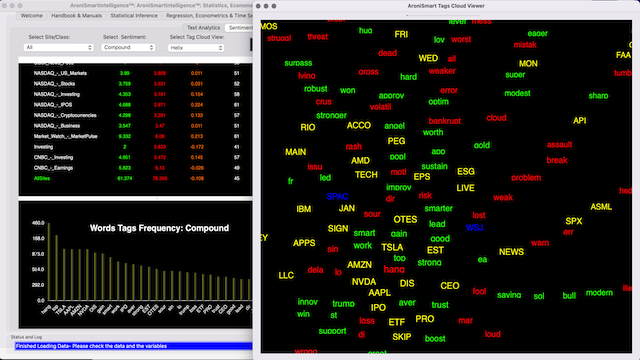Click the yellow ESG tag
The image size is (640, 360).
point(466,171)
